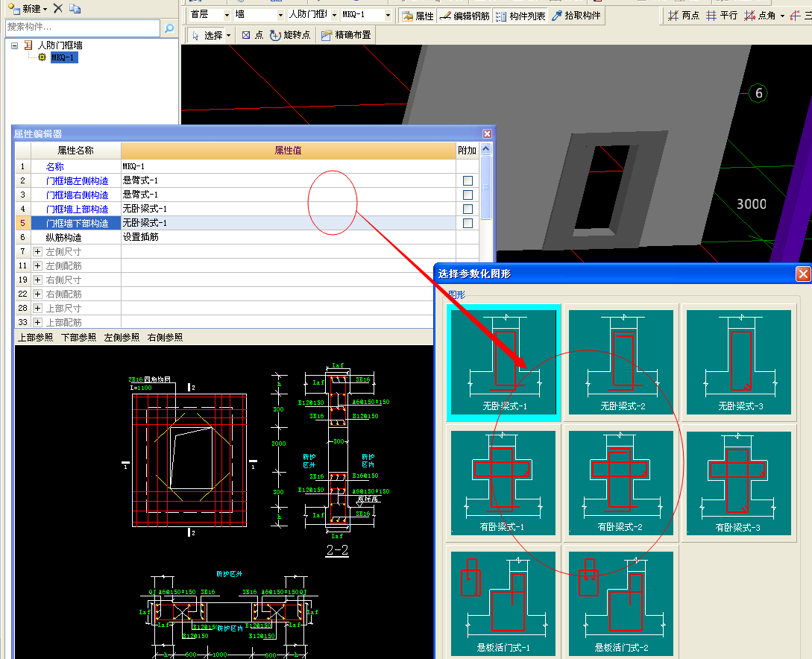
Task: Switch to the 左侧参照 tab
Action: point(122,338)
